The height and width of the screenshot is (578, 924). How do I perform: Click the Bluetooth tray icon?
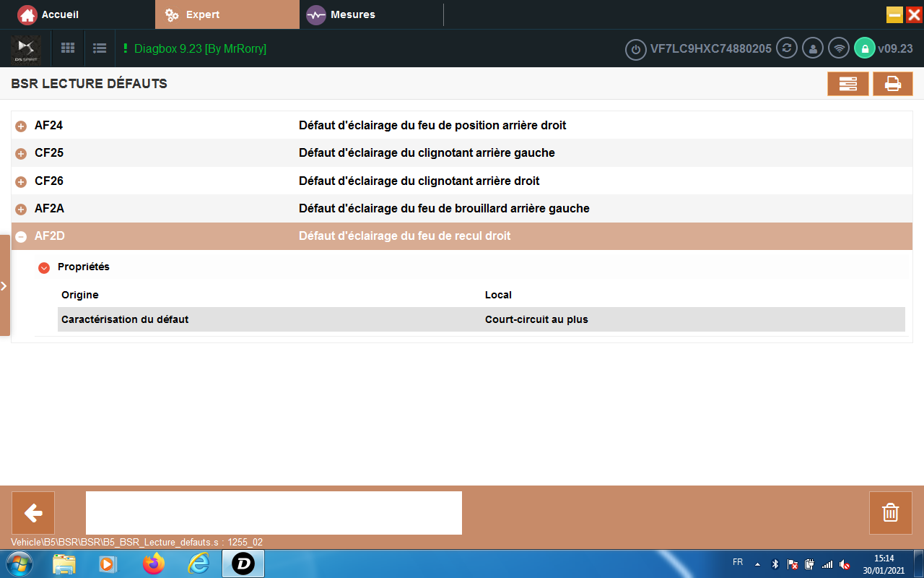click(775, 564)
